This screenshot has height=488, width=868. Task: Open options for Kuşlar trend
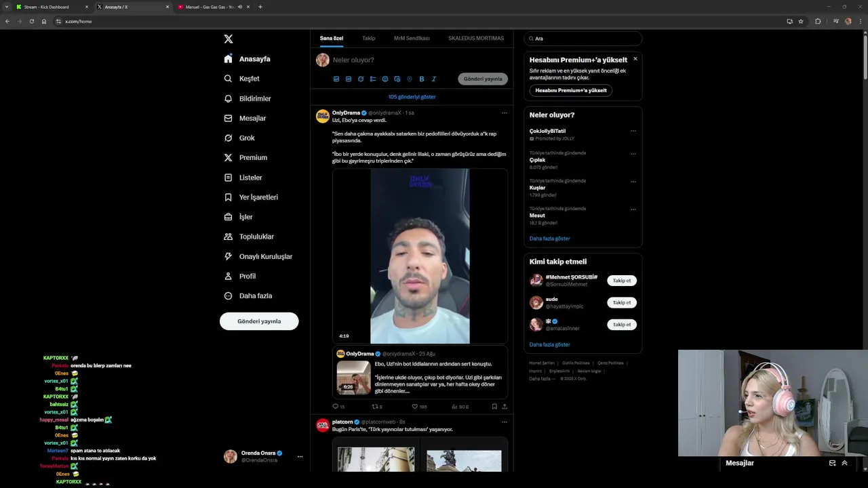click(x=633, y=182)
